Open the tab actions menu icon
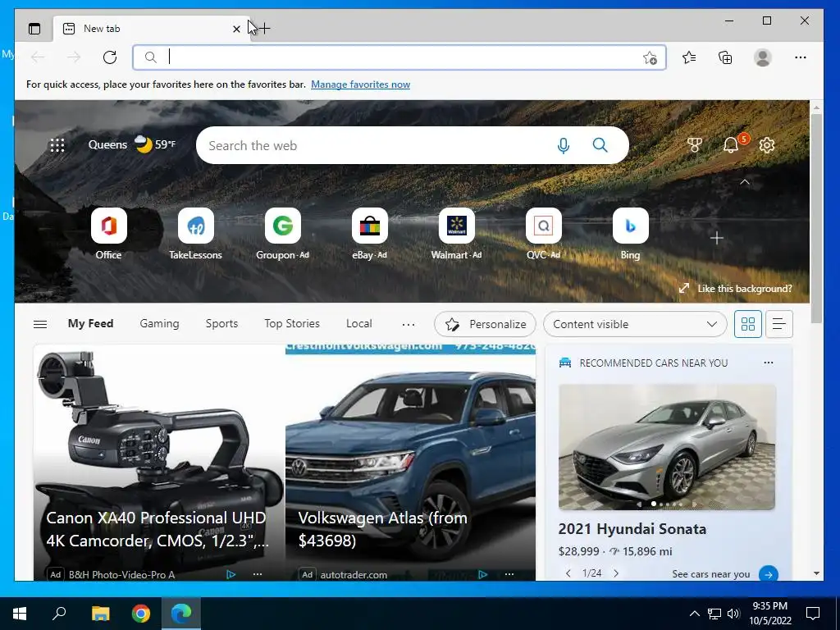 pos(34,29)
